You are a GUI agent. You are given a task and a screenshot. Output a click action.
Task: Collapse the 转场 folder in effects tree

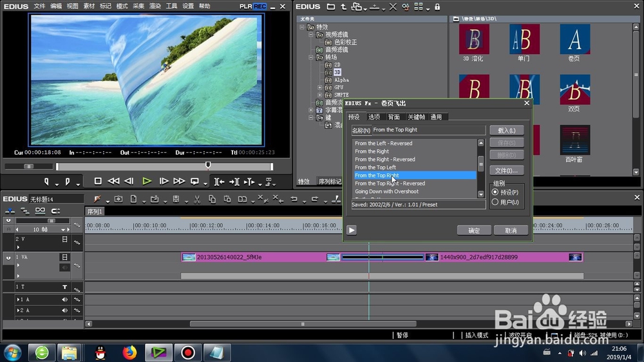click(312, 57)
